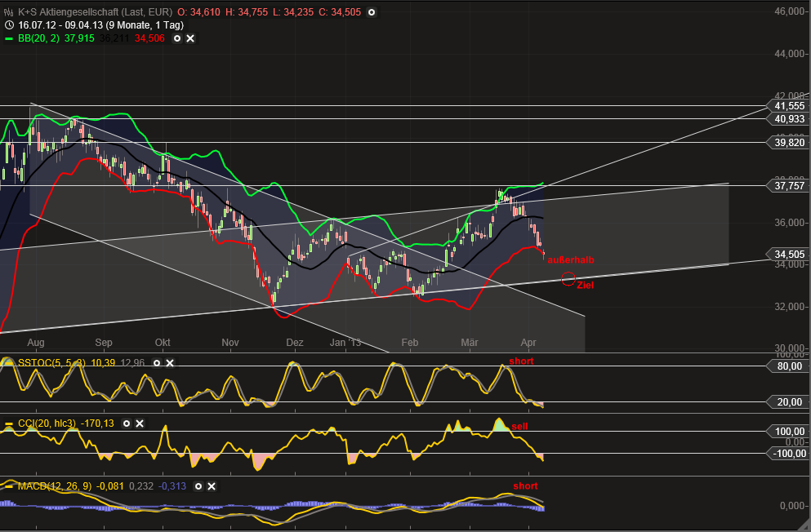Click CCI value -170,13
This screenshot has width=811, height=532.
[x=98, y=423]
